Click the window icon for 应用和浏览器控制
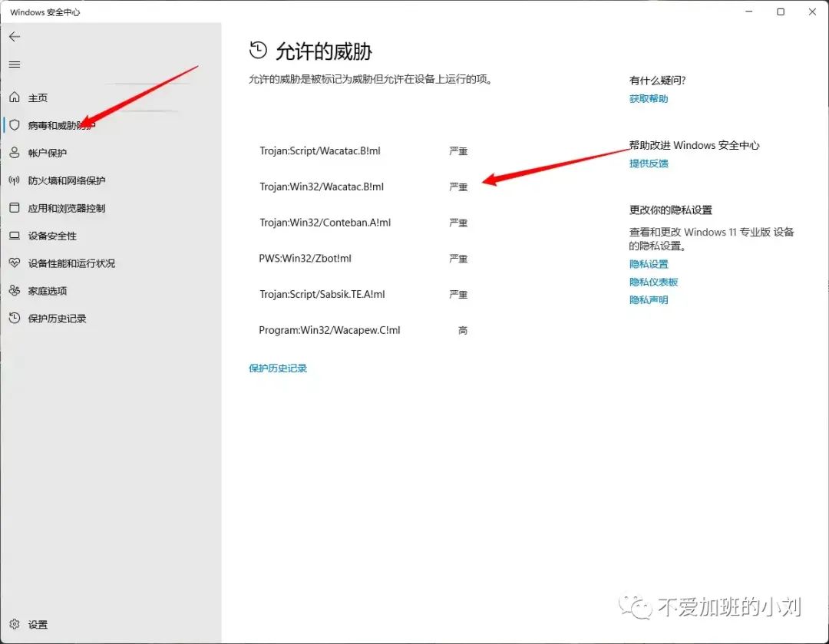This screenshot has height=644, width=829. coord(15,208)
